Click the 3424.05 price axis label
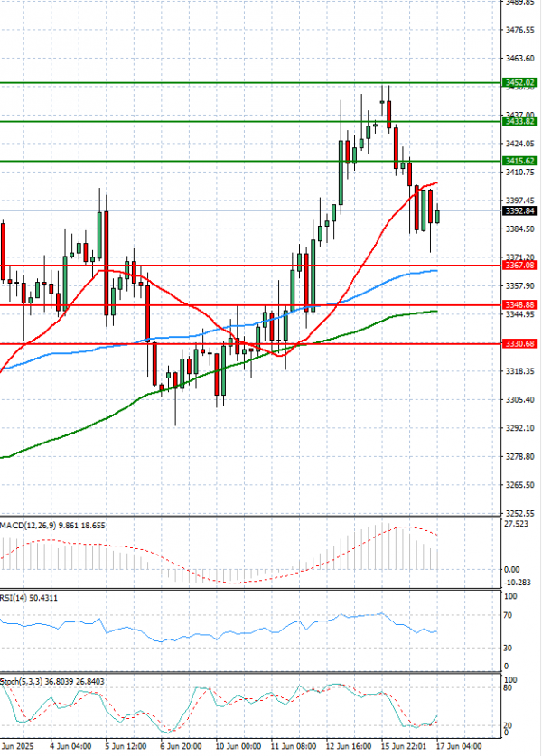This screenshot has width=542, height=756. point(519,144)
